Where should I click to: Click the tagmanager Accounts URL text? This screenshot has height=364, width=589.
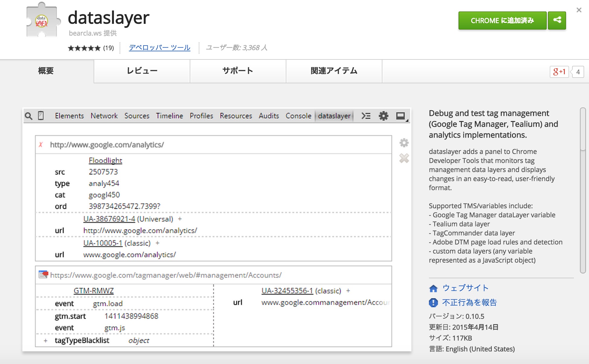[166, 275]
